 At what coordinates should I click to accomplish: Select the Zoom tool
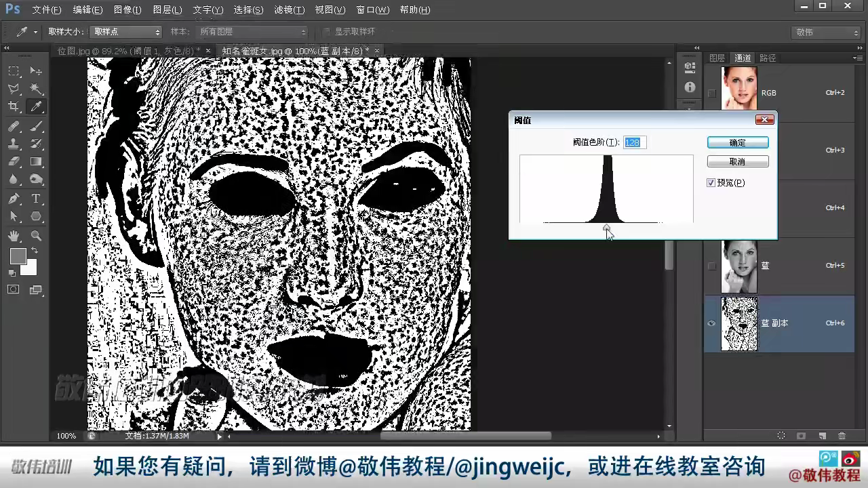click(36, 236)
